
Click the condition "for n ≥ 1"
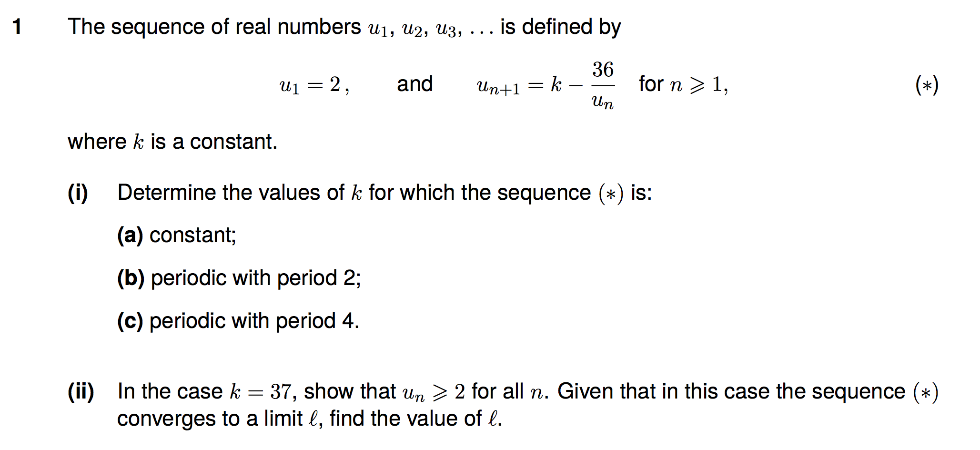683,85
